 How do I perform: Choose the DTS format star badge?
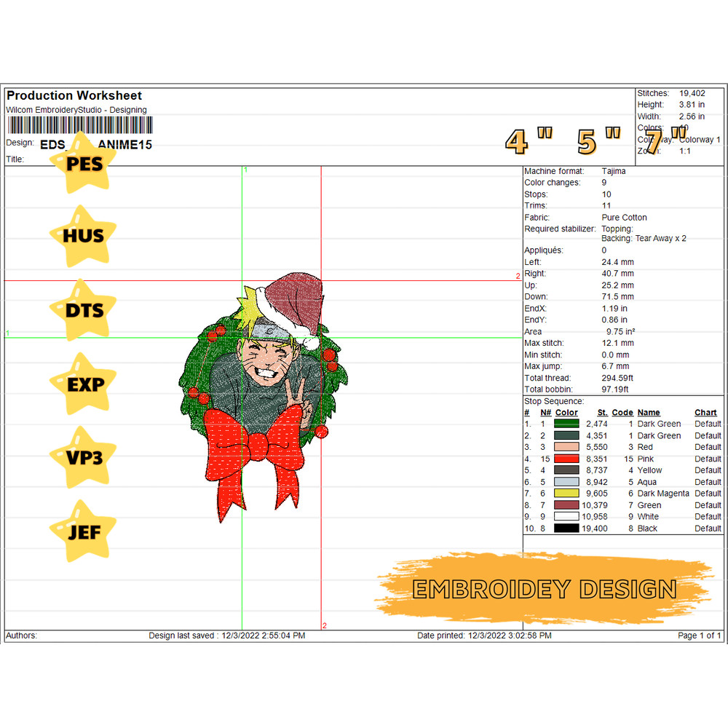point(84,310)
